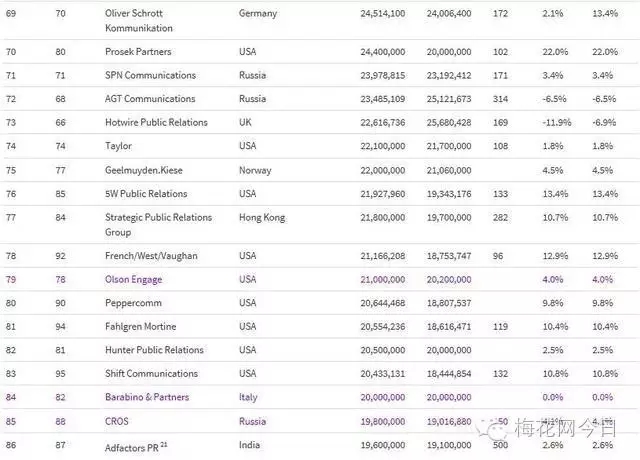Click Geelmuyden.Kiese agency name

pos(145,170)
